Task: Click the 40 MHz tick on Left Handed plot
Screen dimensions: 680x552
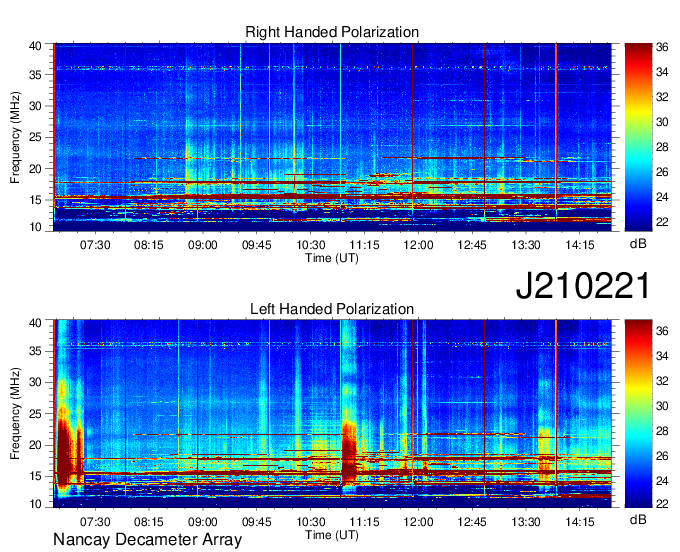Action: pyautogui.click(x=35, y=323)
